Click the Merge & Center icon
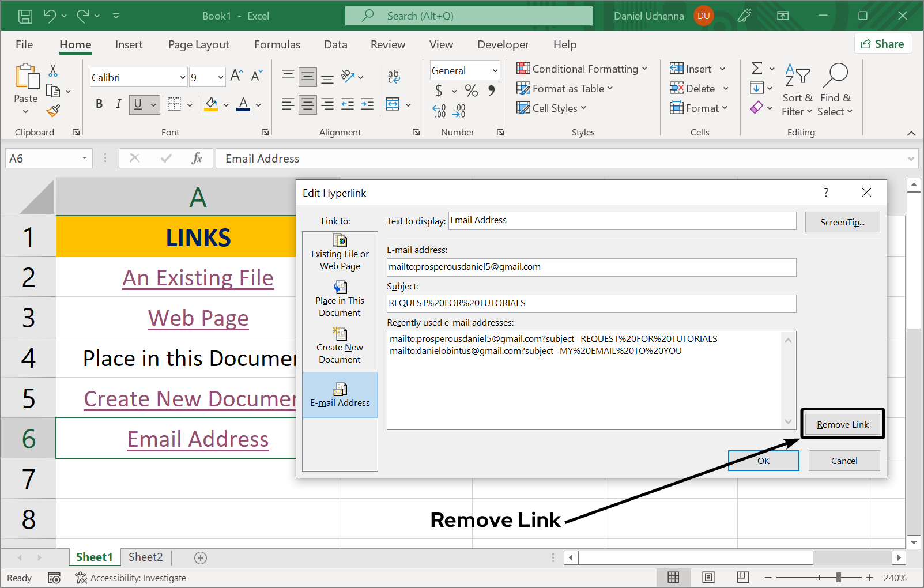 tap(393, 104)
